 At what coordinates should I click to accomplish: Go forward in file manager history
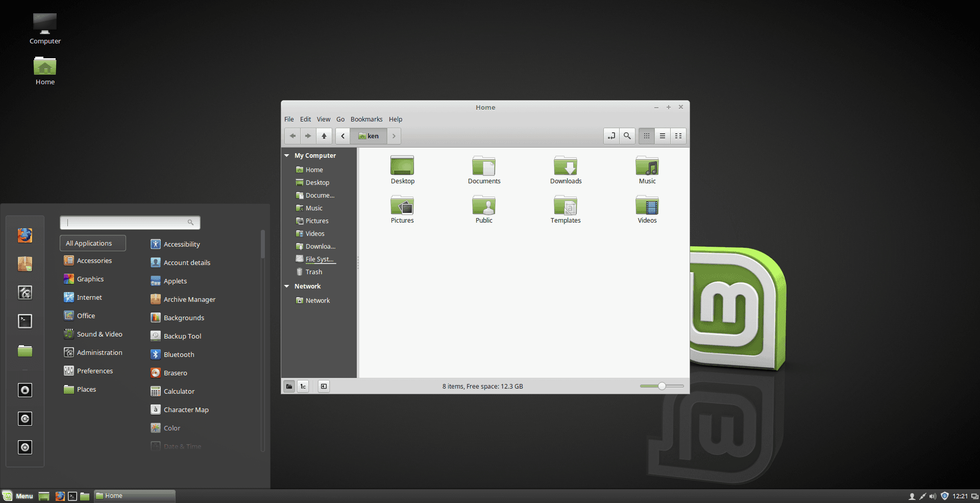308,136
